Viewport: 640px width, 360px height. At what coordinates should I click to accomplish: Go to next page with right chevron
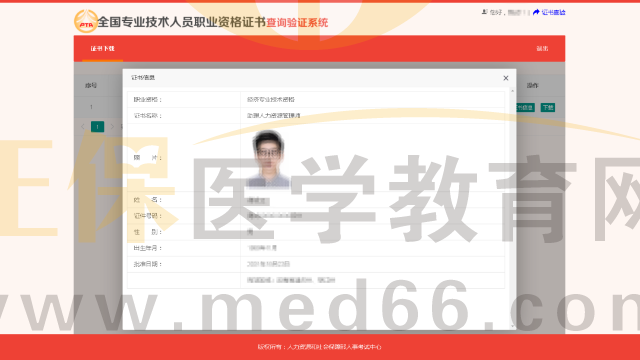112,127
